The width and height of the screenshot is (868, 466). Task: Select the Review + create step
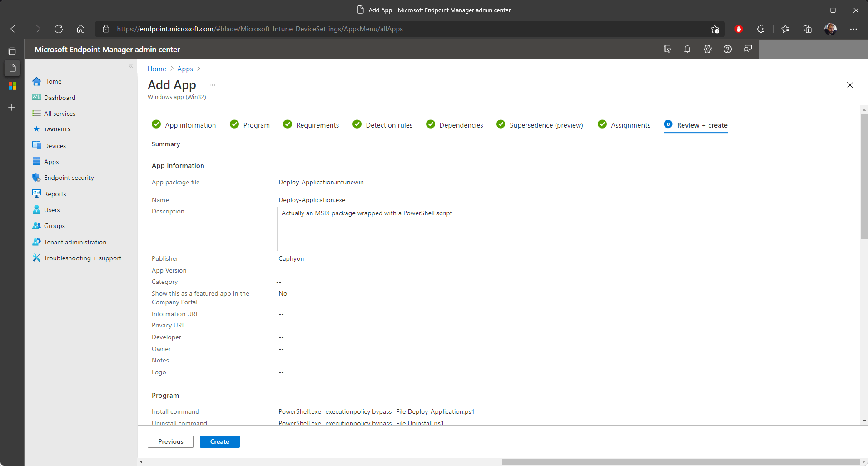[695, 125]
